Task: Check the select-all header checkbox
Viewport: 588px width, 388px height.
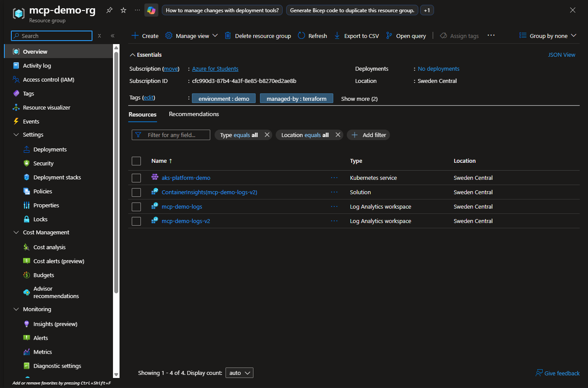Action: pyautogui.click(x=137, y=161)
